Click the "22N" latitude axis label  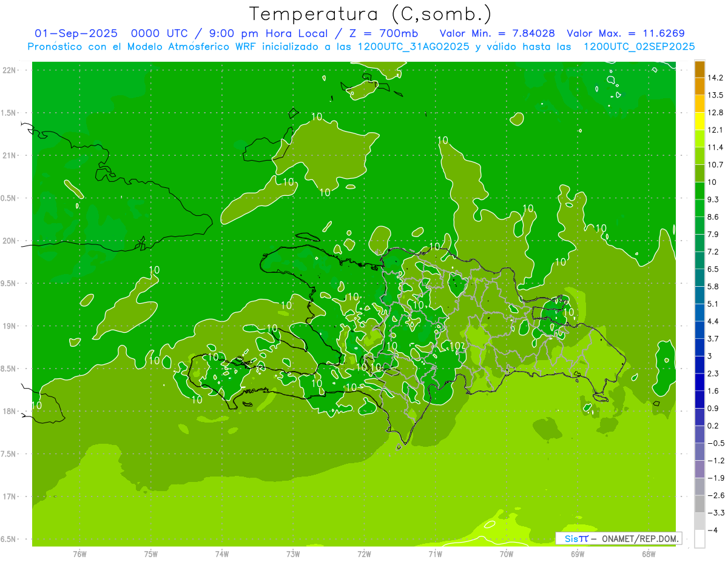click(10, 70)
